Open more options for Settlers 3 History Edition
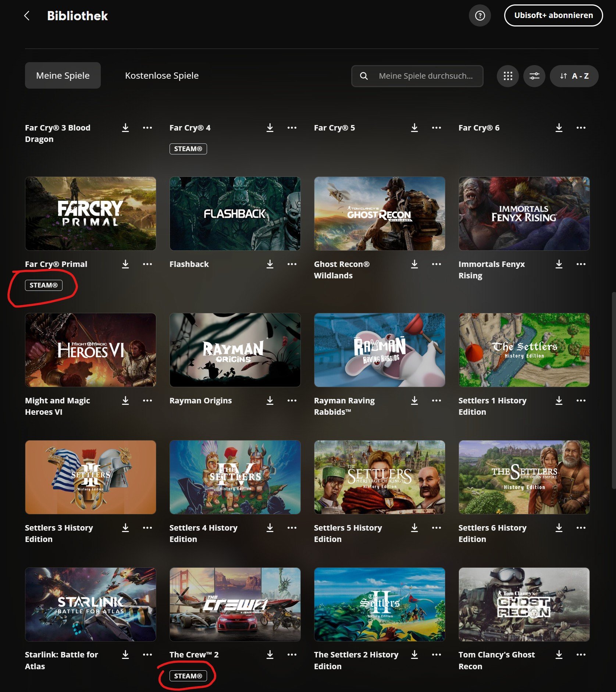 [147, 528]
